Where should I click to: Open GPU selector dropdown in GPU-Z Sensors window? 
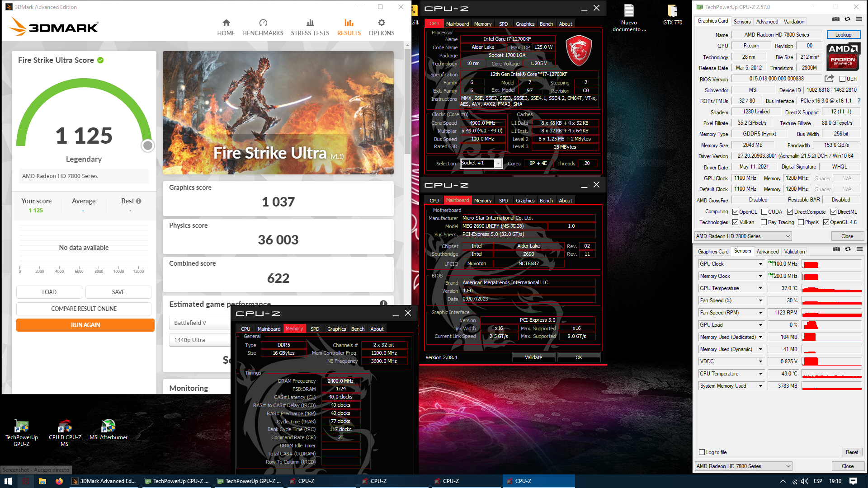pyautogui.click(x=744, y=466)
